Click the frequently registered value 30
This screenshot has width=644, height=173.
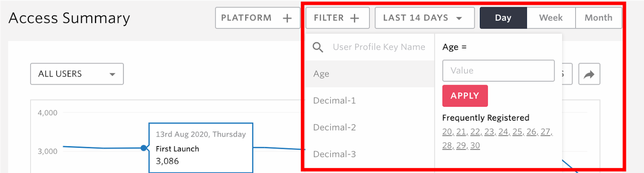pyautogui.click(x=475, y=146)
